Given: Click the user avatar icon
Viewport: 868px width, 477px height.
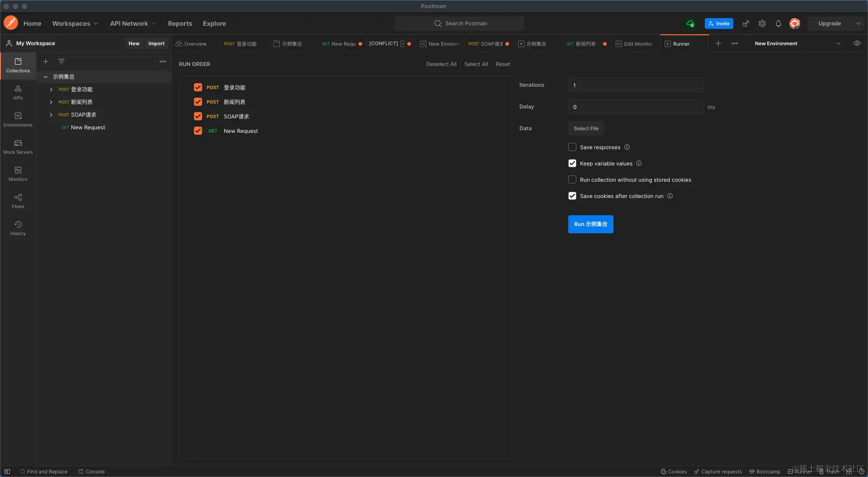Looking at the screenshot, I should (x=795, y=24).
